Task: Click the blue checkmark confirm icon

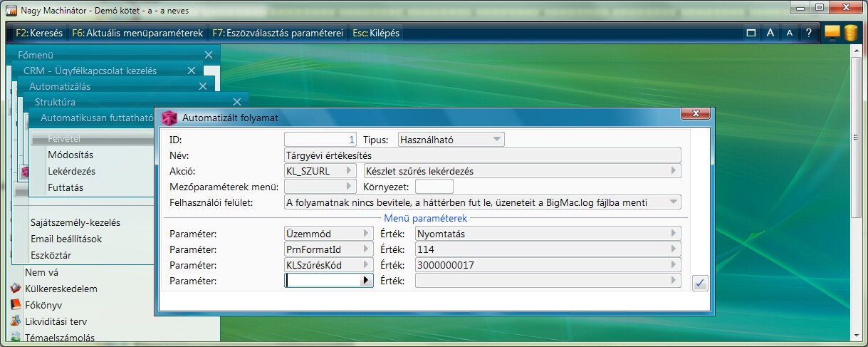Action: pyautogui.click(x=699, y=283)
